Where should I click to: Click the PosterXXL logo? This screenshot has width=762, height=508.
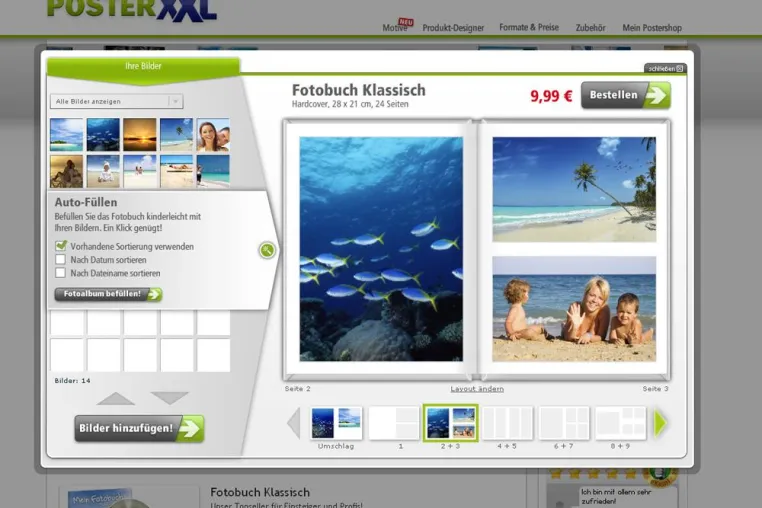click(x=132, y=10)
